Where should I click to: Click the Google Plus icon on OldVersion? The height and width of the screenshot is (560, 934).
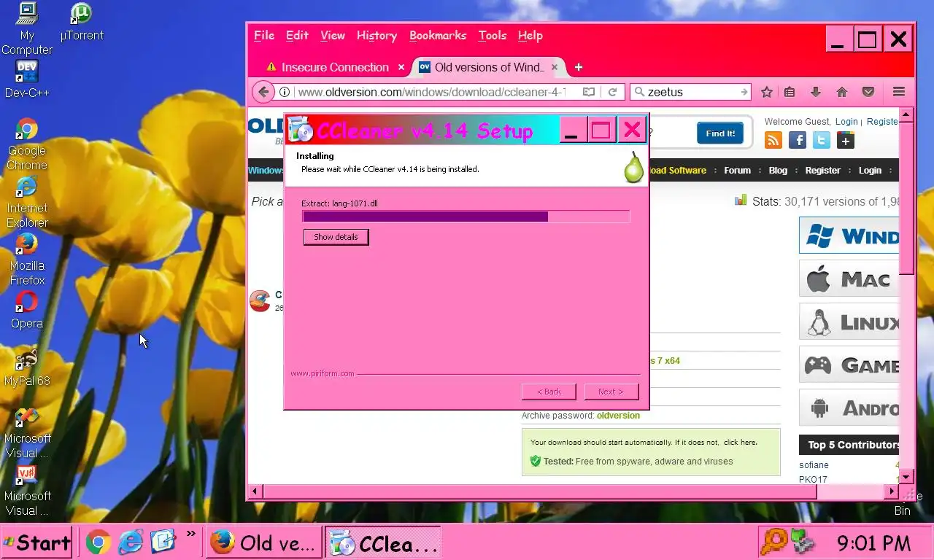pos(846,140)
